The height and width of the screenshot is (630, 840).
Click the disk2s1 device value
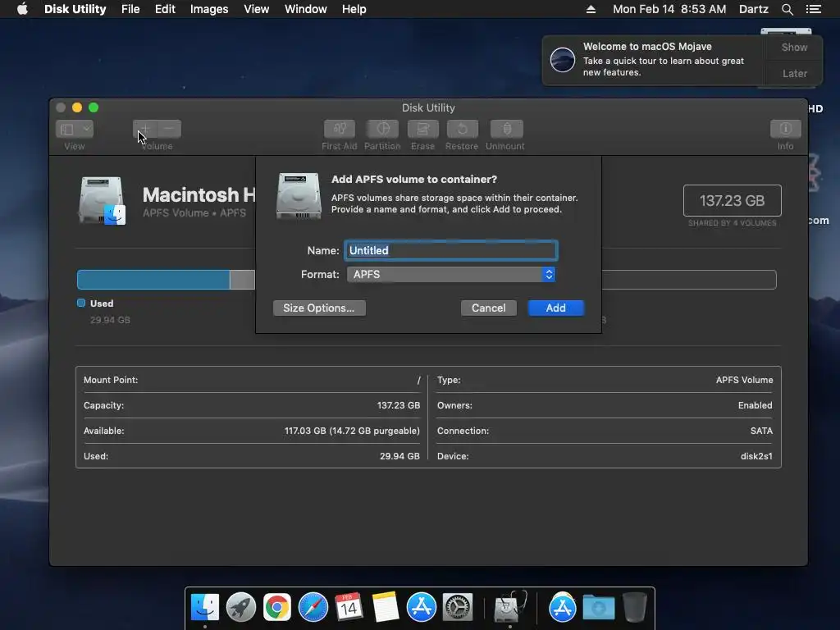coord(756,456)
